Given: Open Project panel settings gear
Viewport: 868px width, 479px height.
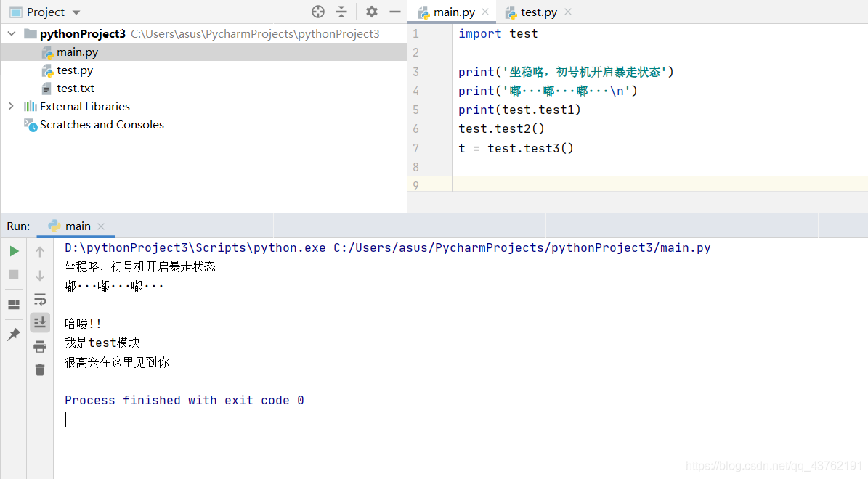Looking at the screenshot, I should (371, 12).
